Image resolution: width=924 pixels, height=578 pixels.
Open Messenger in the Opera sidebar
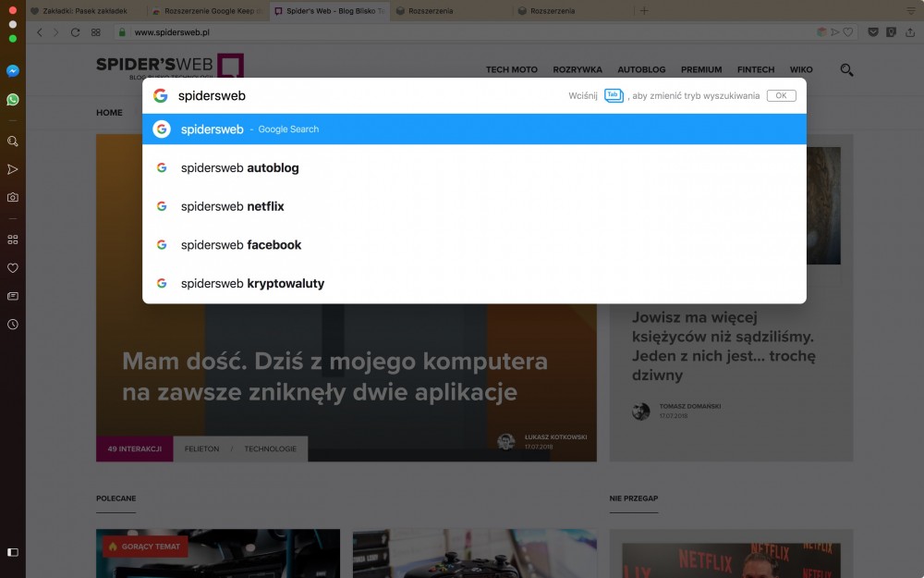click(x=12, y=71)
